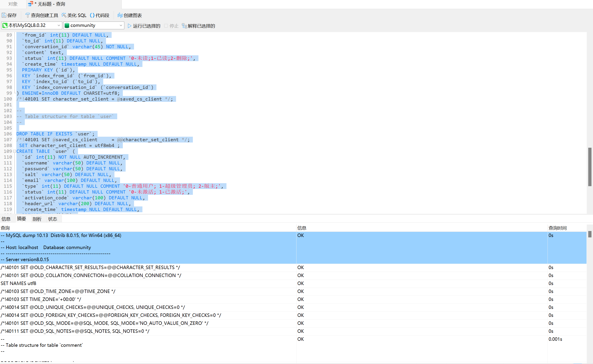
Task: Open the connection dropdown 本机MySQL8.0.32
Action: 31,25
